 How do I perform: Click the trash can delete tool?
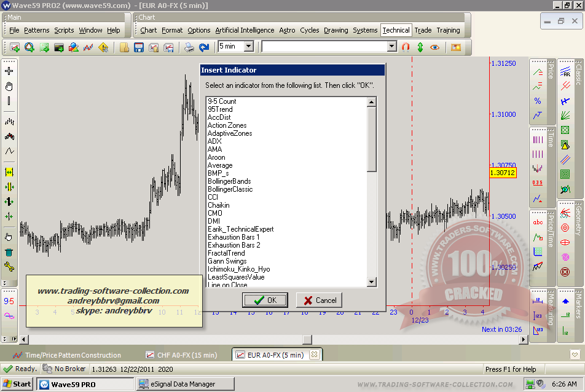click(x=9, y=252)
